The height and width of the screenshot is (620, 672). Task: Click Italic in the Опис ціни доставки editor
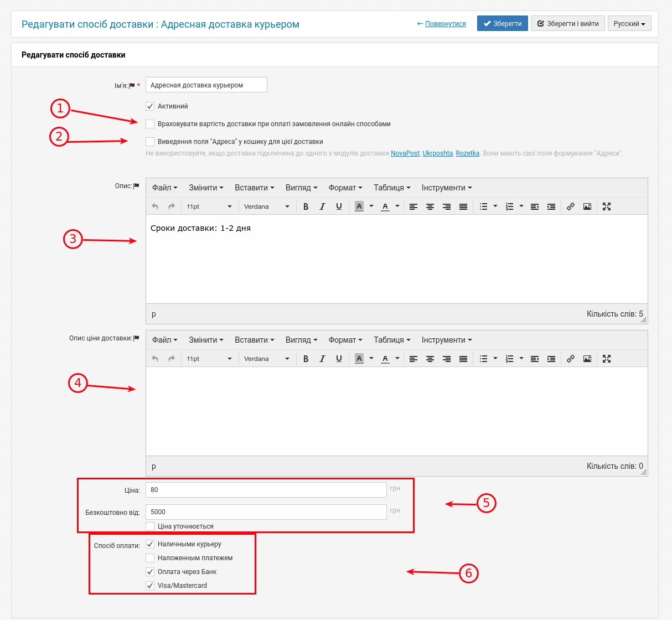click(x=322, y=359)
